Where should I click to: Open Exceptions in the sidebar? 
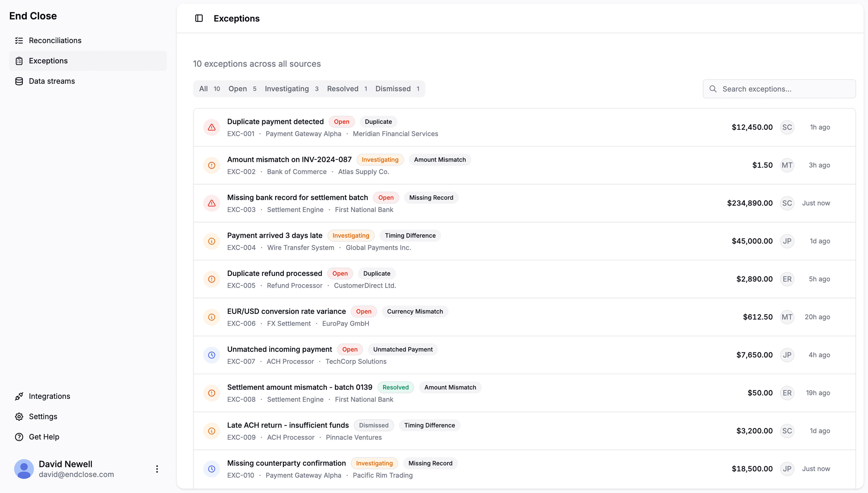point(48,61)
